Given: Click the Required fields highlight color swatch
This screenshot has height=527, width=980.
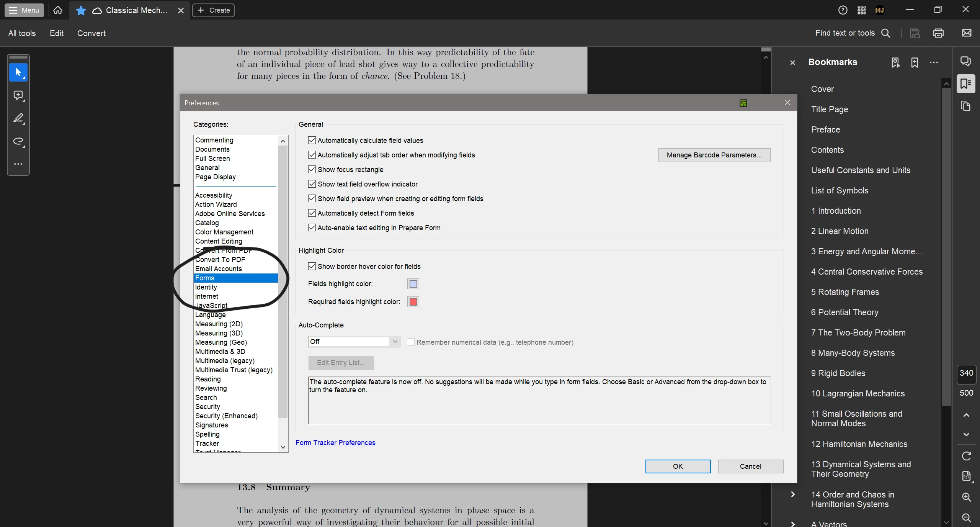Looking at the screenshot, I should 413,302.
